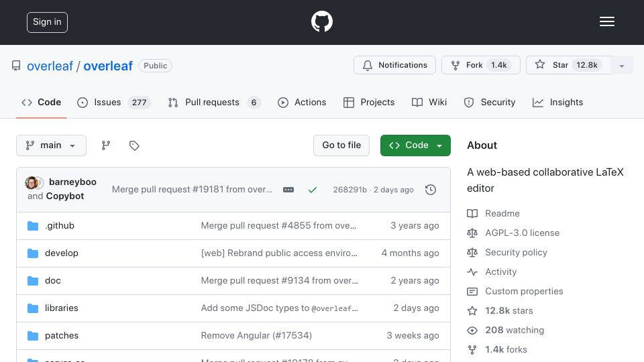Screen dimensions: 644x362
Task: Open the patches folder
Action: [62, 335]
